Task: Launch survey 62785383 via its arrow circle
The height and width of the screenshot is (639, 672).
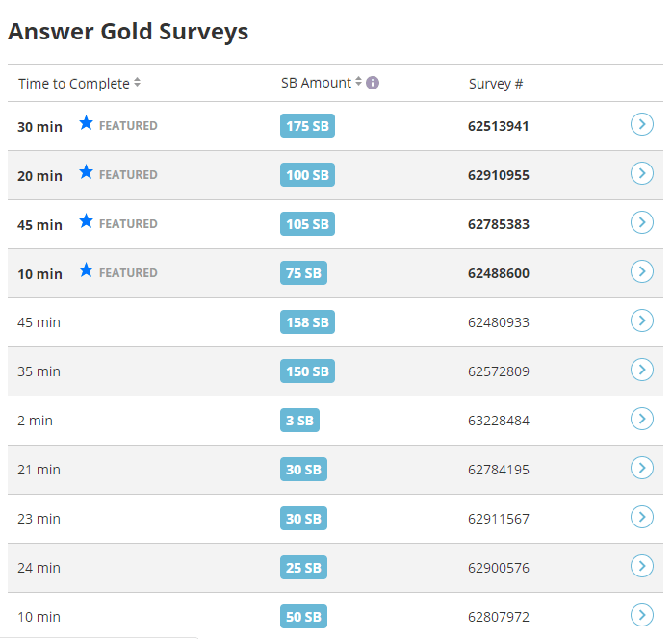Action: click(641, 222)
